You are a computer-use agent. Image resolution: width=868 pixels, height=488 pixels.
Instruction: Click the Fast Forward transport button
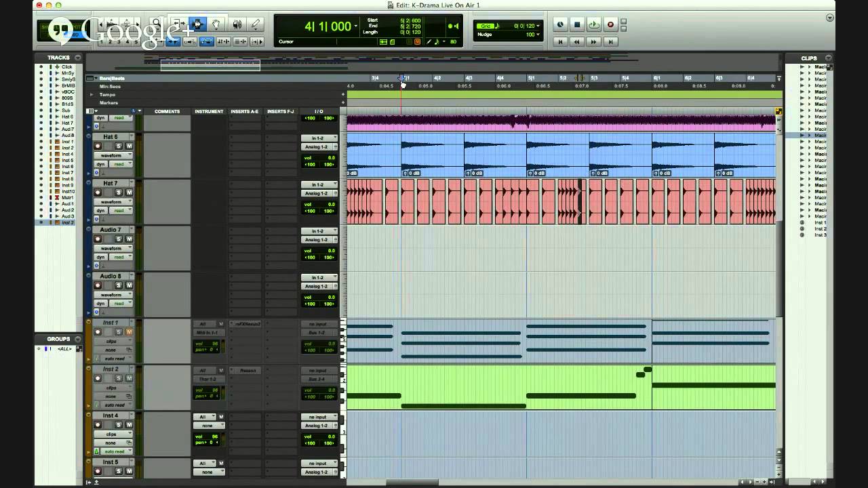tap(593, 42)
